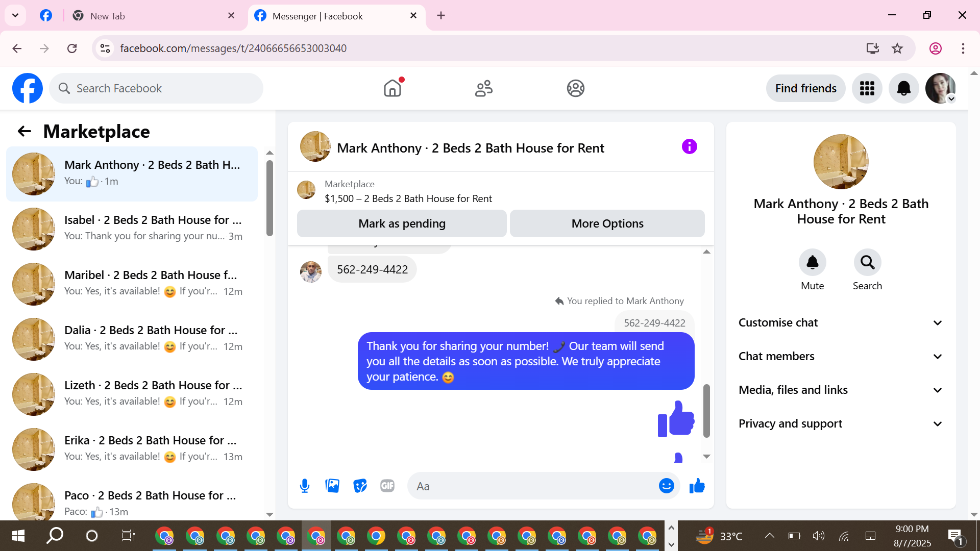Click the Search Facebook field
The height and width of the screenshot is (551, 980).
tap(156, 88)
